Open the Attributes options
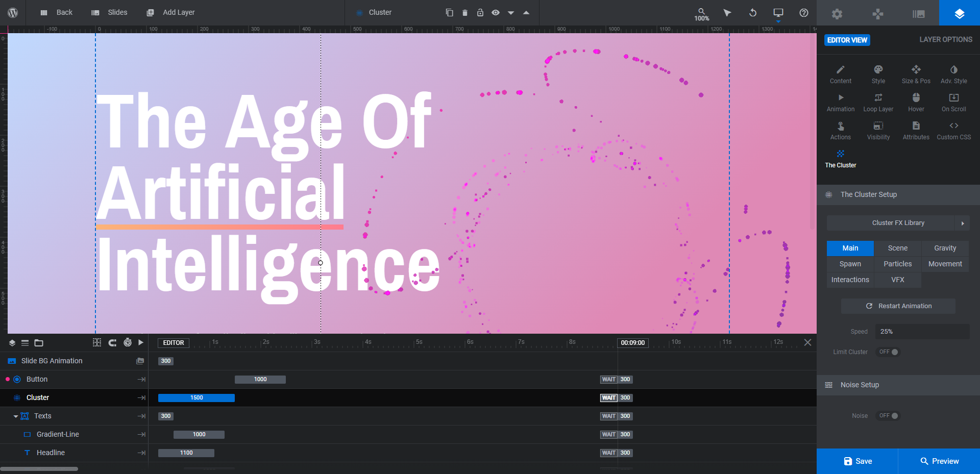This screenshot has width=980, height=474. pos(916,131)
